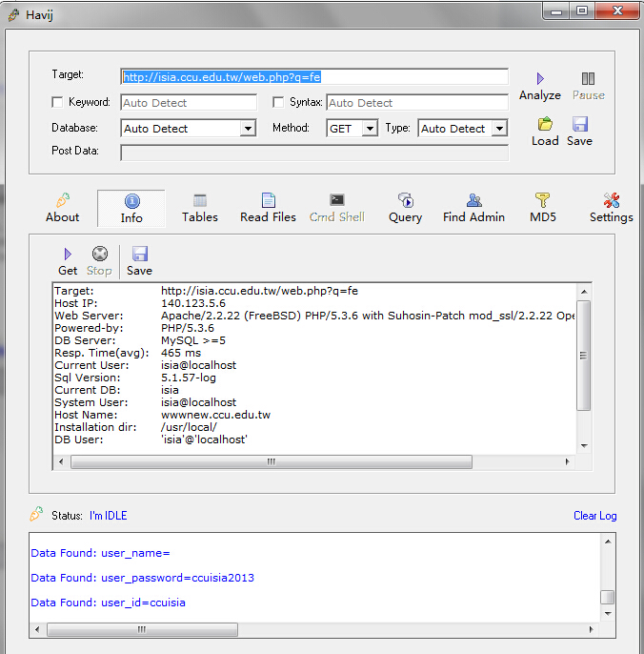Click the I'm IDLE status text
Image resolution: width=644 pixels, height=654 pixels.
click(108, 516)
